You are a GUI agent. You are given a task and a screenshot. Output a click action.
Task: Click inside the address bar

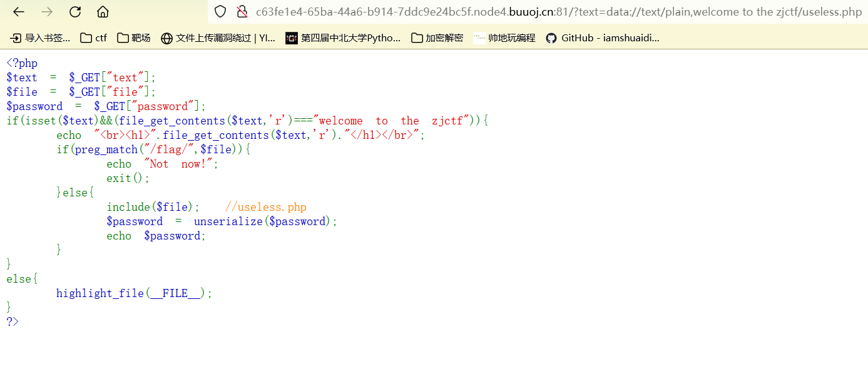point(501,11)
